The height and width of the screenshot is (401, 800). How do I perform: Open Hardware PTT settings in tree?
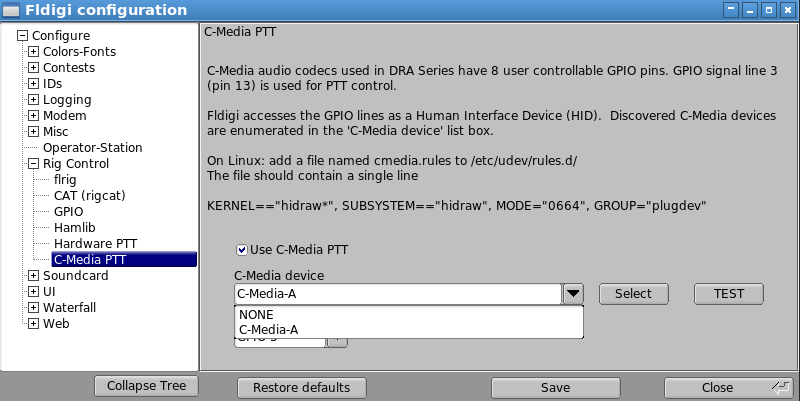point(95,243)
